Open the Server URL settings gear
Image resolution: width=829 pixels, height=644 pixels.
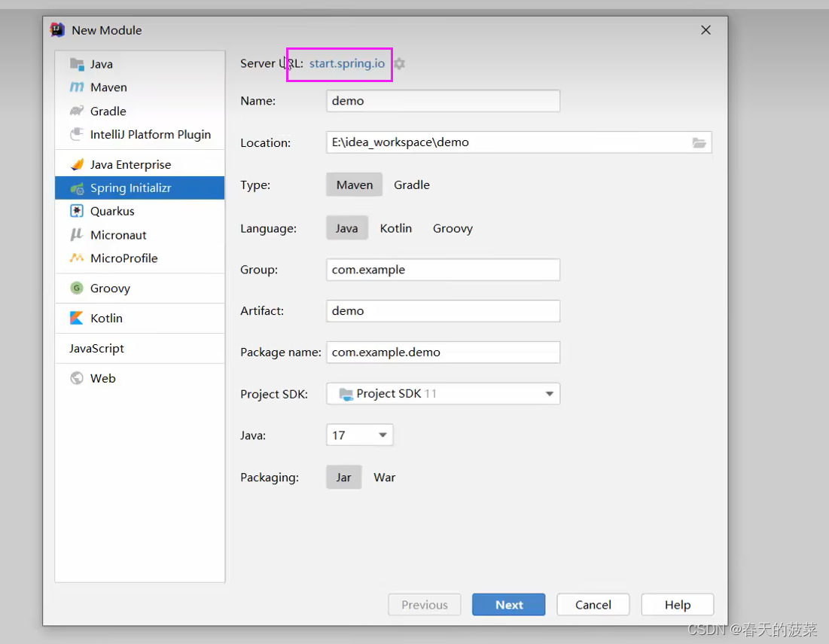click(x=399, y=64)
